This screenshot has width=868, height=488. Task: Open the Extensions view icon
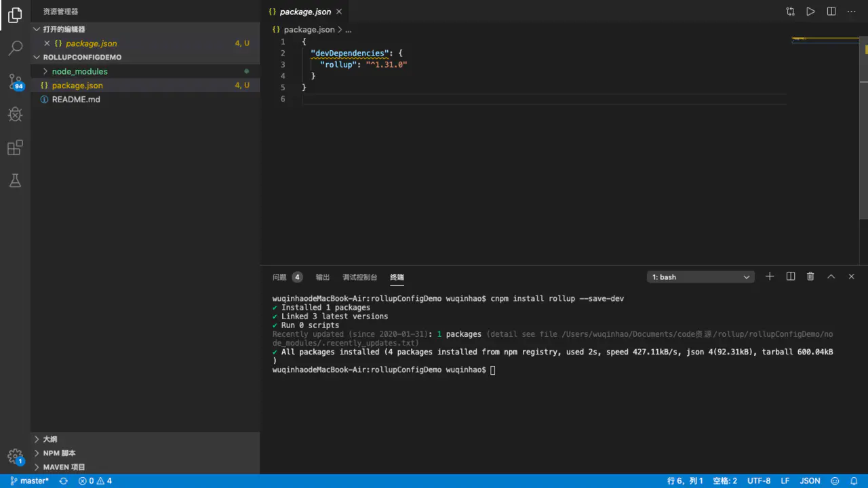coord(15,148)
